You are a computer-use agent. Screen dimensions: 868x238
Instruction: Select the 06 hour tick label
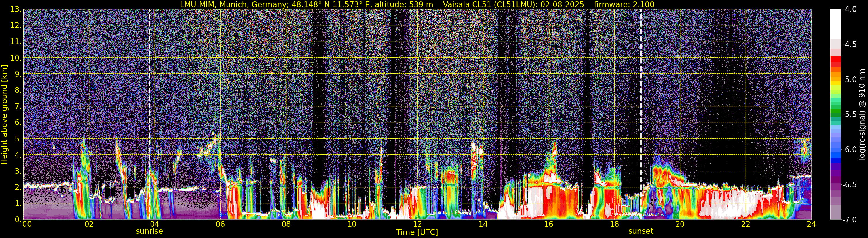click(220, 224)
